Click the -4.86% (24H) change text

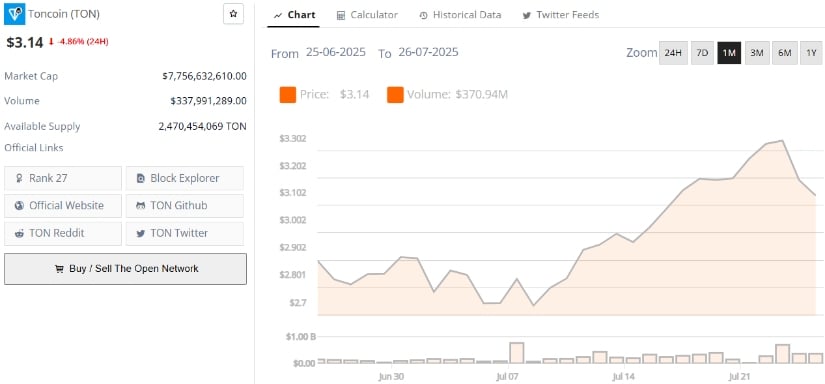83,42
